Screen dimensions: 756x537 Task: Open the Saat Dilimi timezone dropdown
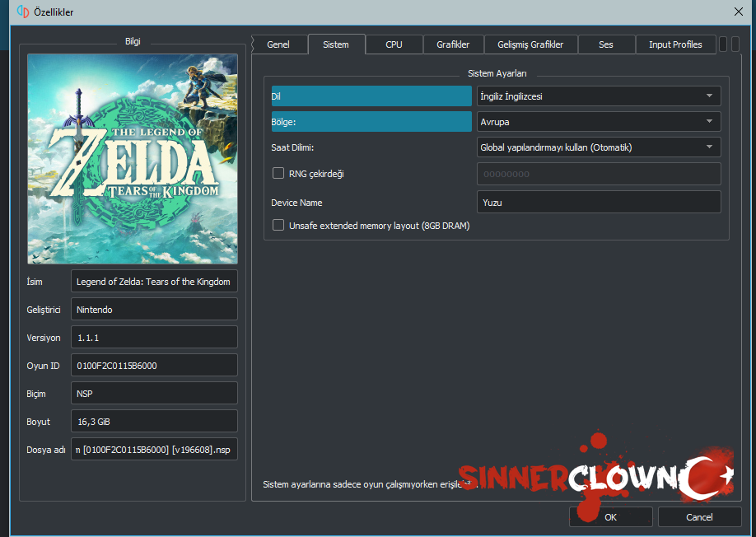pos(599,147)
